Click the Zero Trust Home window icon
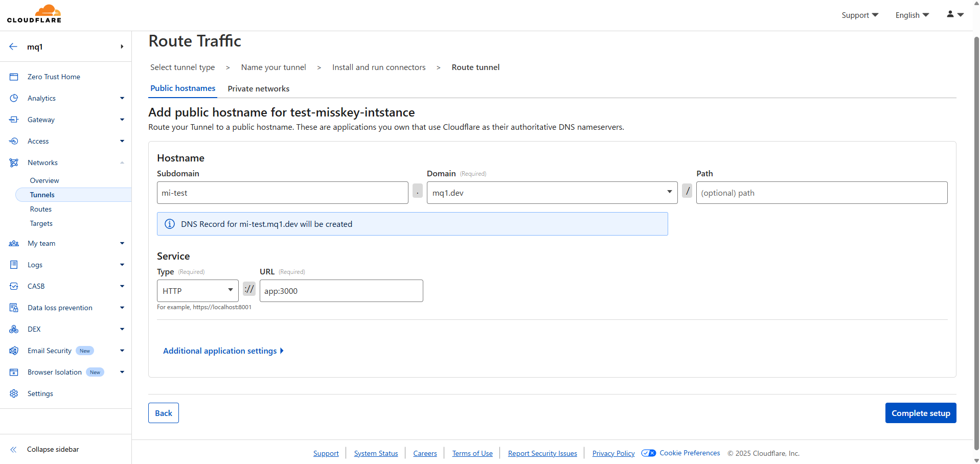Image resolution: width=980 pixels, height=464 pixels. (14, 77)
